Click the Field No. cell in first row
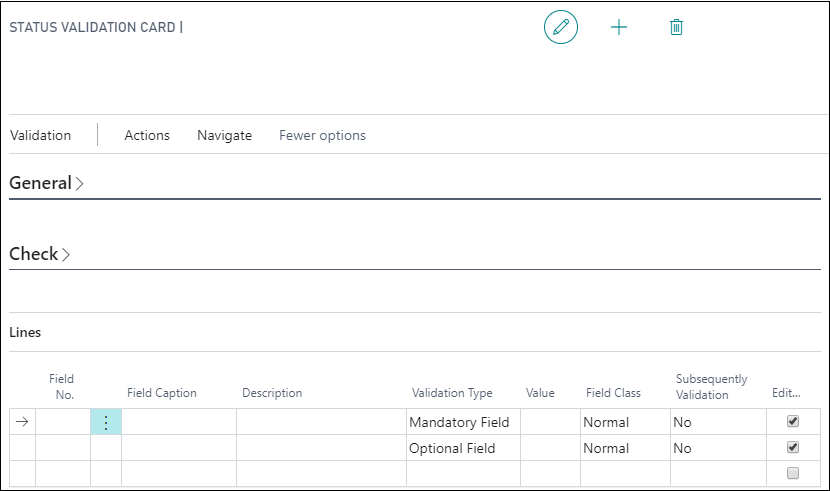Screen dimensions: 830x491 tap(62, 422)
